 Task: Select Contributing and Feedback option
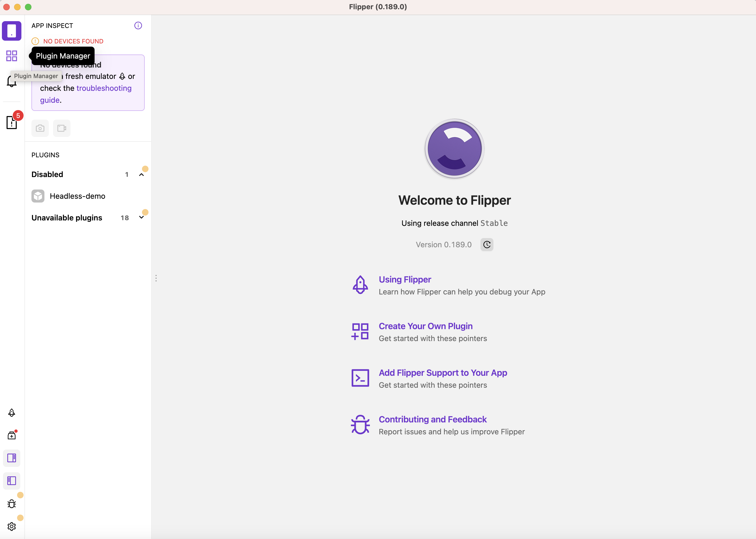click(432, 419)
